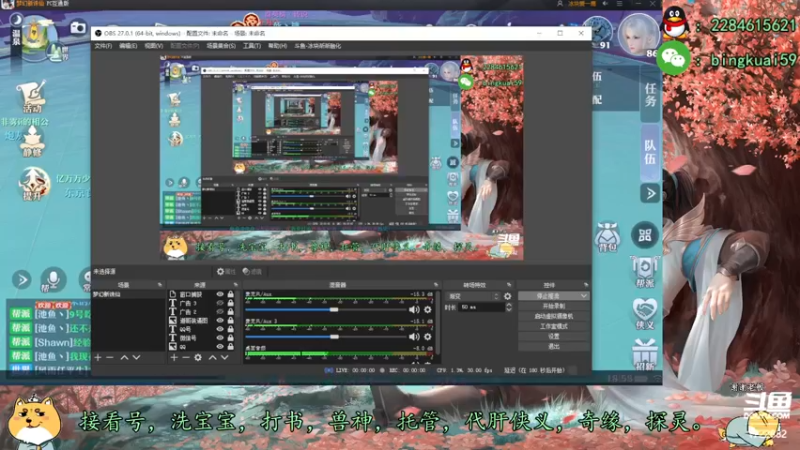Viewport: 800px width, 450px height.
Task: Open 活动 activity icon in game
Action: tap(32, 96)
